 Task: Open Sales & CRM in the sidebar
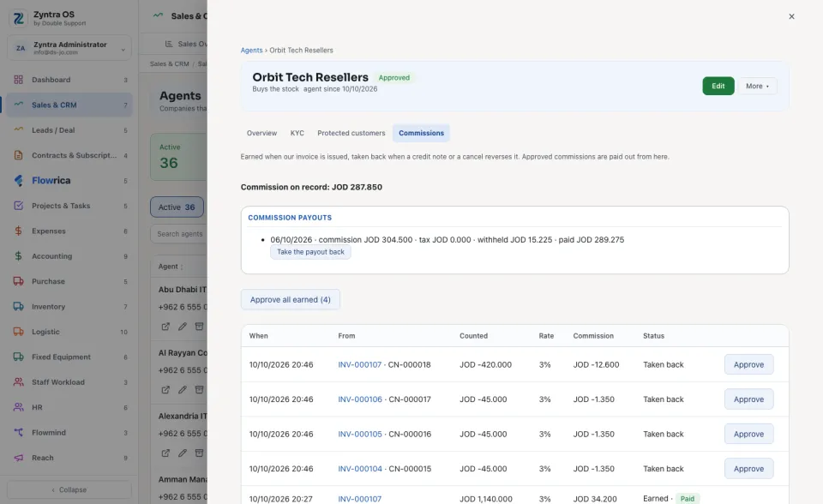[x=69, y=105]
